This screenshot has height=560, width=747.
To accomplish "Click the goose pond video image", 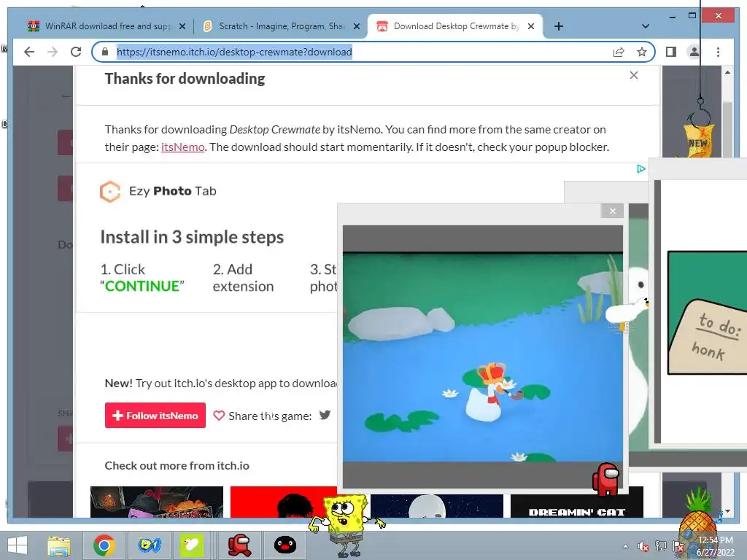I will (483, 357).
